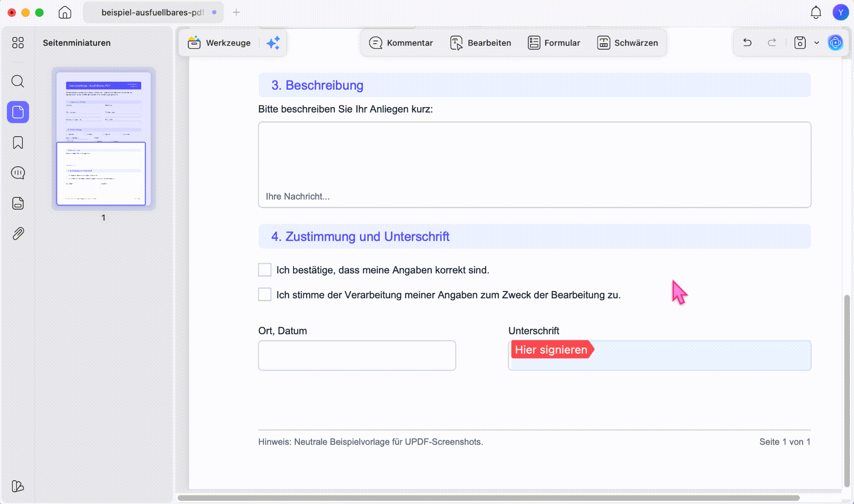The width and height of the screenshot is (854, 504).
Task: Click 'Bitte beschreiben Sie Ihr Anliegen kurz:' label
Action: 345,109
